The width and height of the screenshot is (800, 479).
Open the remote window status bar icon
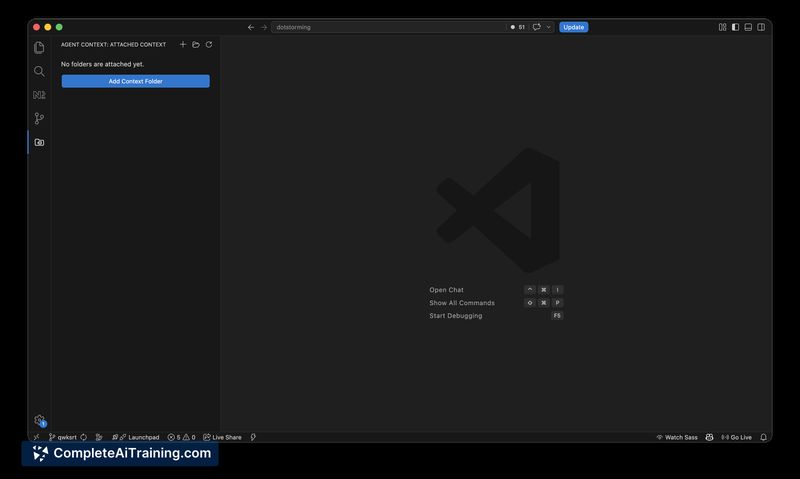[x=36, y=437]
